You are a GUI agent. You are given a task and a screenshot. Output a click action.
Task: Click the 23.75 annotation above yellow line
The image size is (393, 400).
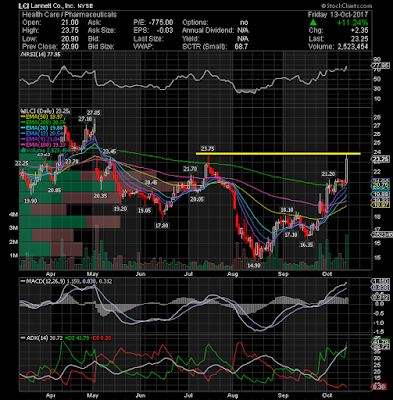(x=207, y=149)
